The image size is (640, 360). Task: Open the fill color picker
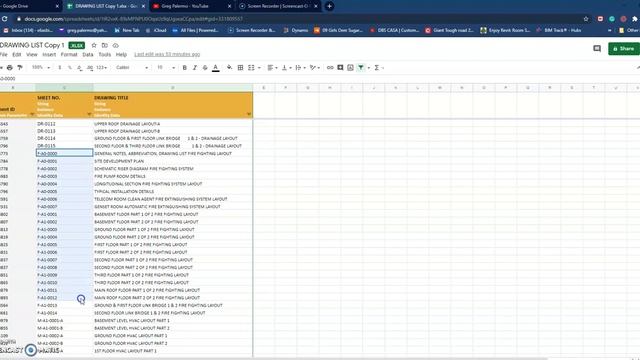click(229, 67)
